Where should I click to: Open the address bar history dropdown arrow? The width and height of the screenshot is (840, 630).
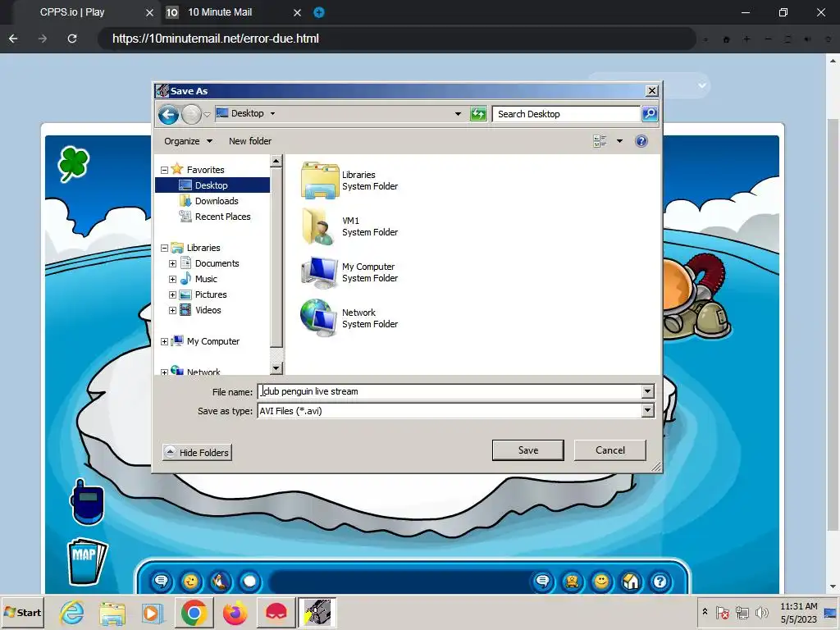coord(458,113)
